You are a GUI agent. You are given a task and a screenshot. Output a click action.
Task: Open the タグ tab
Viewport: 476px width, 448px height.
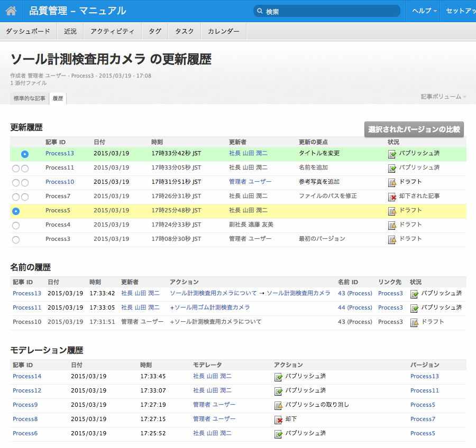coord(155,31)
